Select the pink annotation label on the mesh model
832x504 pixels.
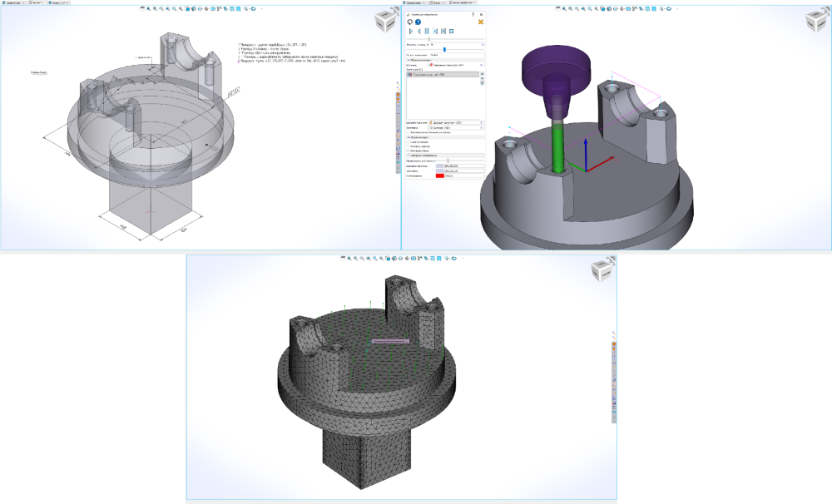390,341
